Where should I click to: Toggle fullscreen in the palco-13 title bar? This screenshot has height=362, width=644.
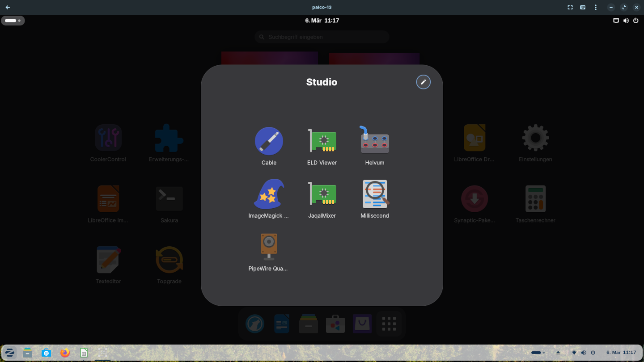tap(570, 7)
